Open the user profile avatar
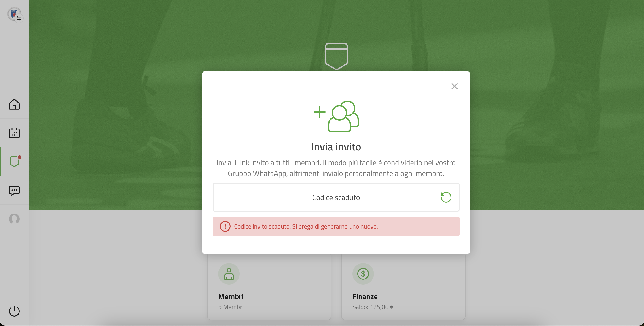Screen dimensions: 644x326 tap(14, 219)
